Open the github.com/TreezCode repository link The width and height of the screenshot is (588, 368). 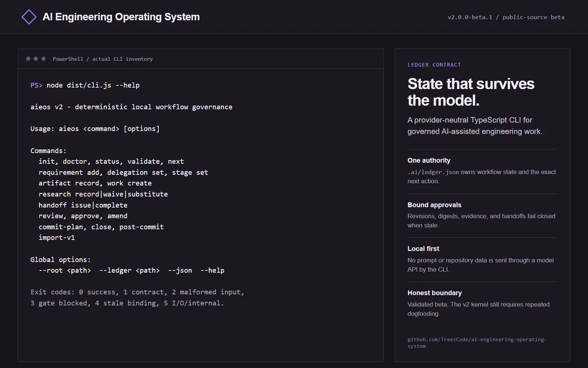477,343
